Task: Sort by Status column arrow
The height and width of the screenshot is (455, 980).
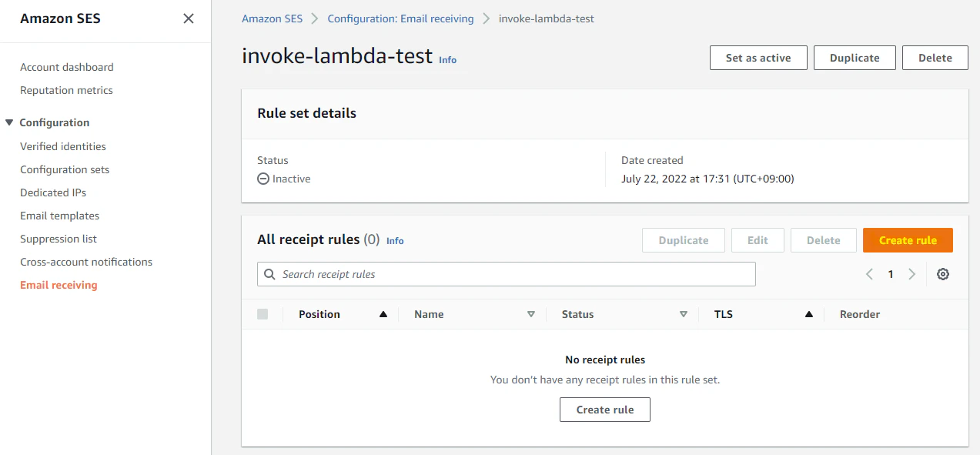Action: point(683,314)
